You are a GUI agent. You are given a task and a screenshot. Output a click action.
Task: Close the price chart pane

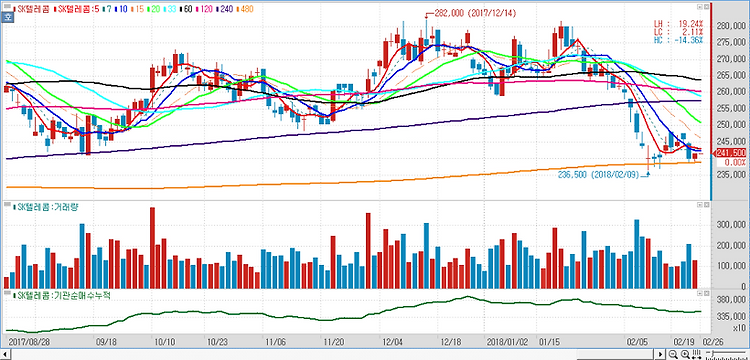click(x=706, y=7)
